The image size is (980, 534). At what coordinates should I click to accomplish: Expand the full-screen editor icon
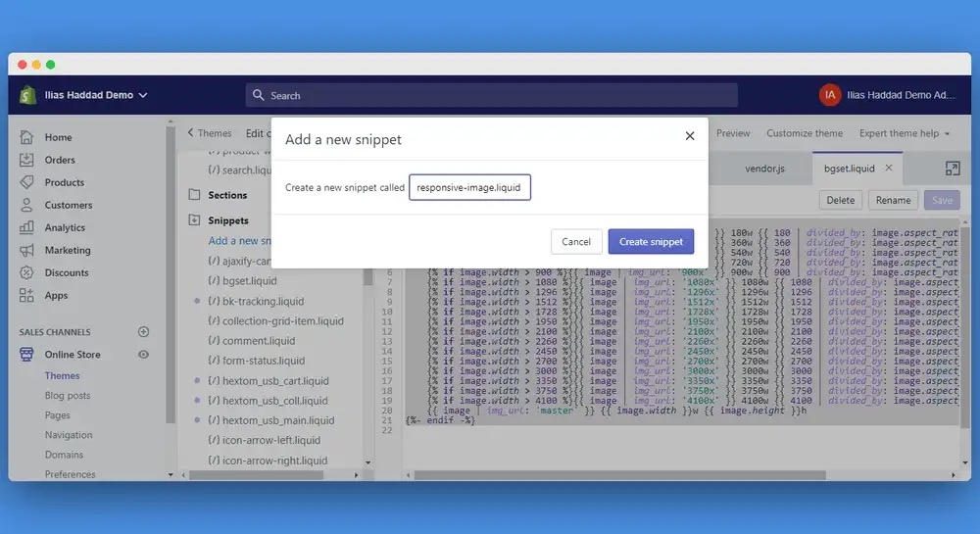(952, 169)
